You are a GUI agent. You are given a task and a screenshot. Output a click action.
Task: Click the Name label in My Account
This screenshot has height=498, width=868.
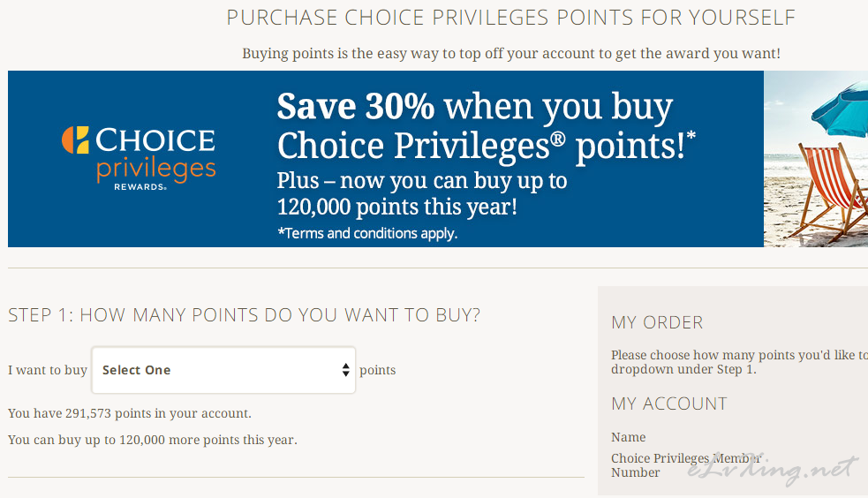coord(629,437)
